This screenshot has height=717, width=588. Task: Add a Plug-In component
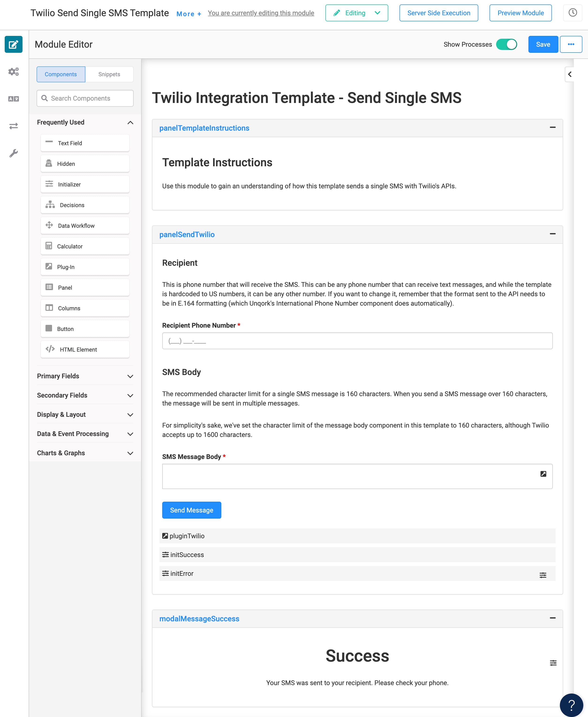click(85, 267)
